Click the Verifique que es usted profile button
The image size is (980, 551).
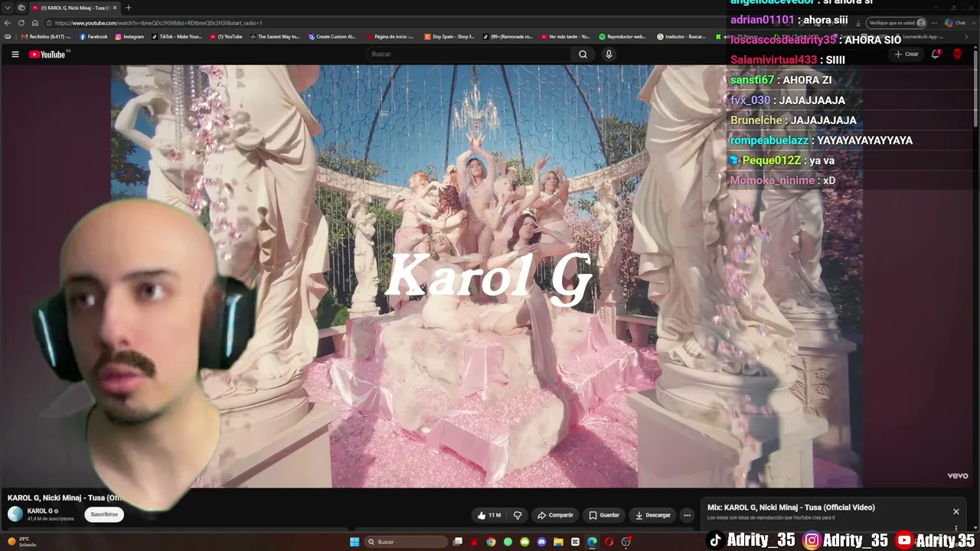[x=898, y=23]
